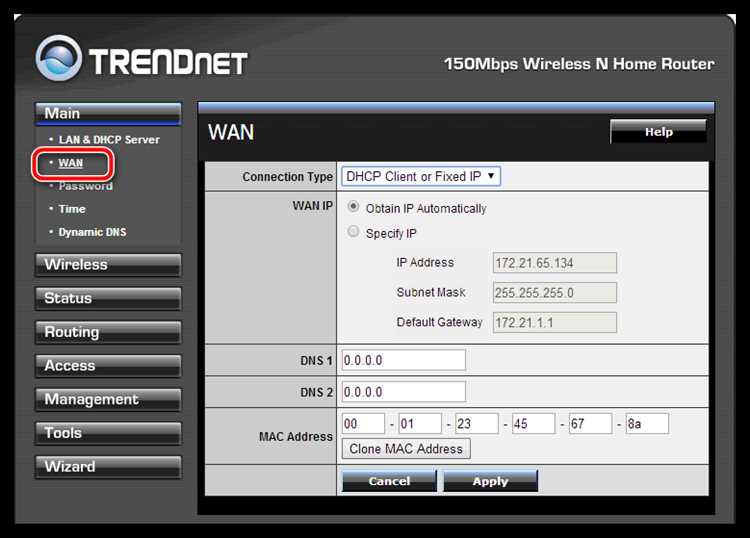This screenshot has height=538, width=750.
Task: Expand the Status menu section
Action: tap(108, 298)
